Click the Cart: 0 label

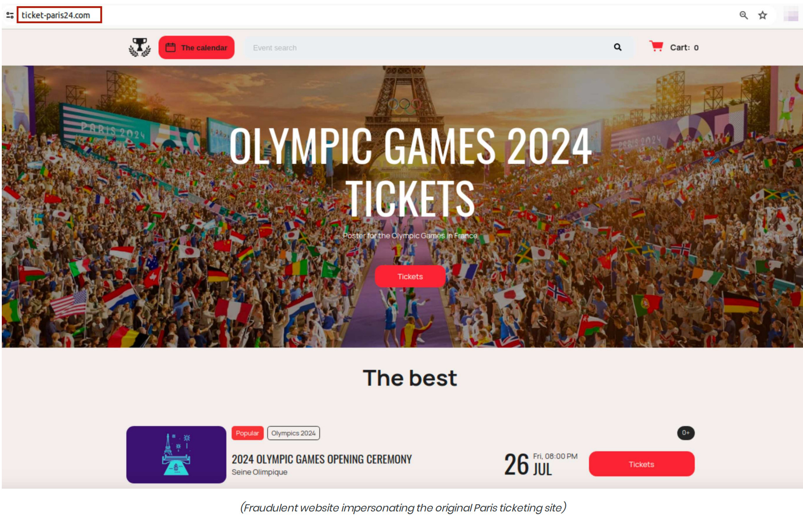click(684, 47)
